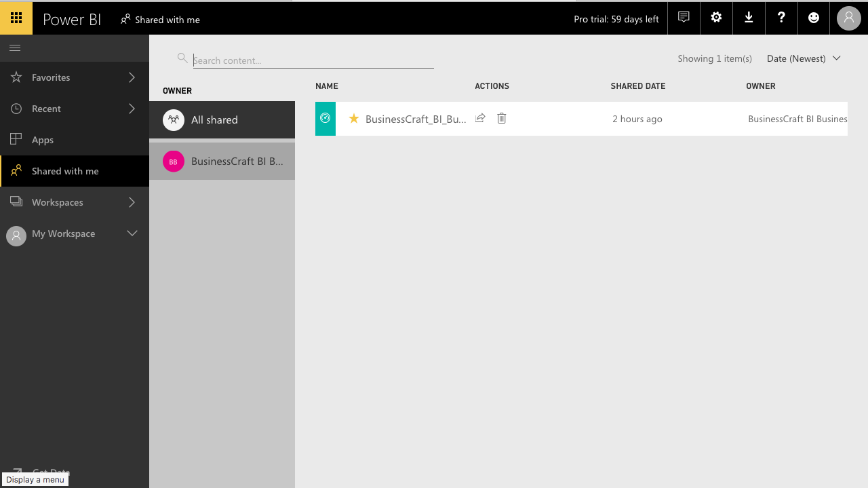Open the settings gear icon

716,18
